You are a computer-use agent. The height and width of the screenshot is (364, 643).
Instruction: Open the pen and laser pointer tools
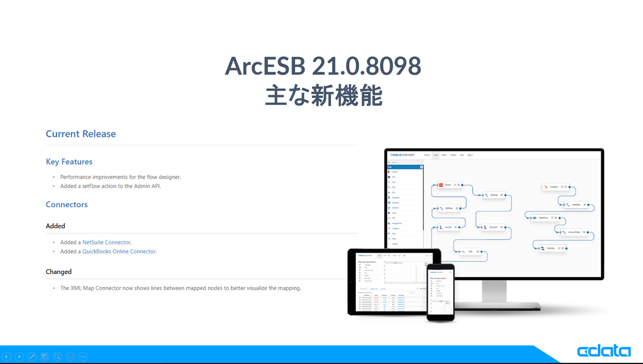point(32,356)
